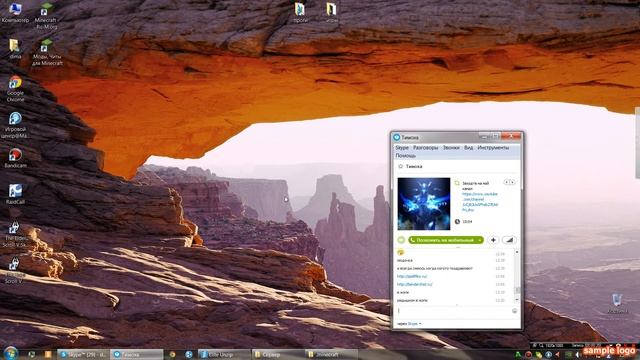Click the volume speaker tray icon
Image resolution: width=640 pixels, height=360 pixels.
pyautogui.click(x=578, y=355)
